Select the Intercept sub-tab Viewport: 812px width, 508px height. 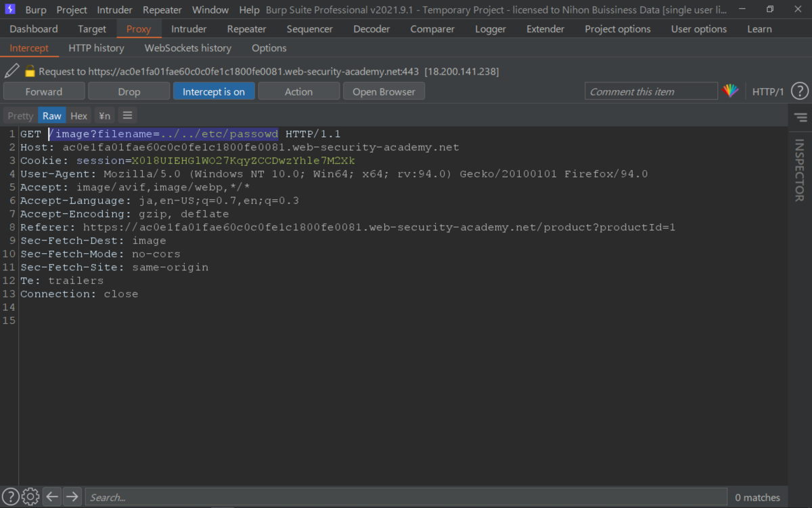point(29,48)
